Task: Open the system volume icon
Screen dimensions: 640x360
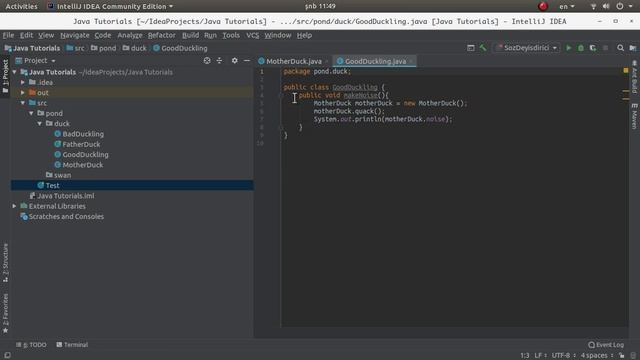Action: [x=606, y=6]
